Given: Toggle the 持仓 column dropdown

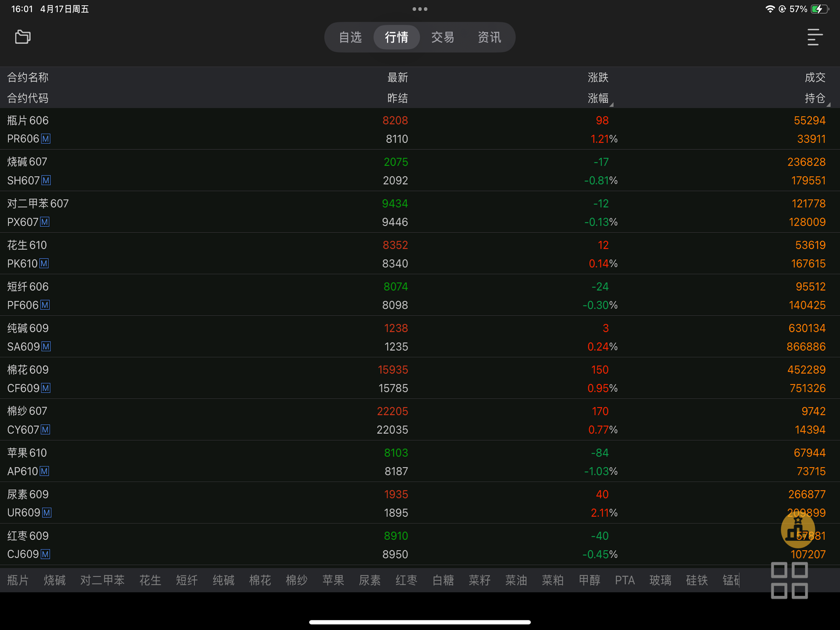Looking at the screenshot, I should [817, 98].
